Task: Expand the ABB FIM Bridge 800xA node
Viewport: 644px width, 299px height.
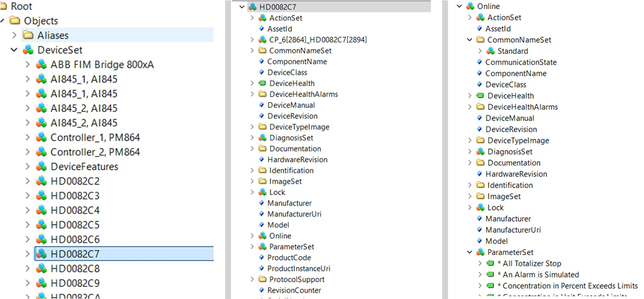Action: coord(28,65)
